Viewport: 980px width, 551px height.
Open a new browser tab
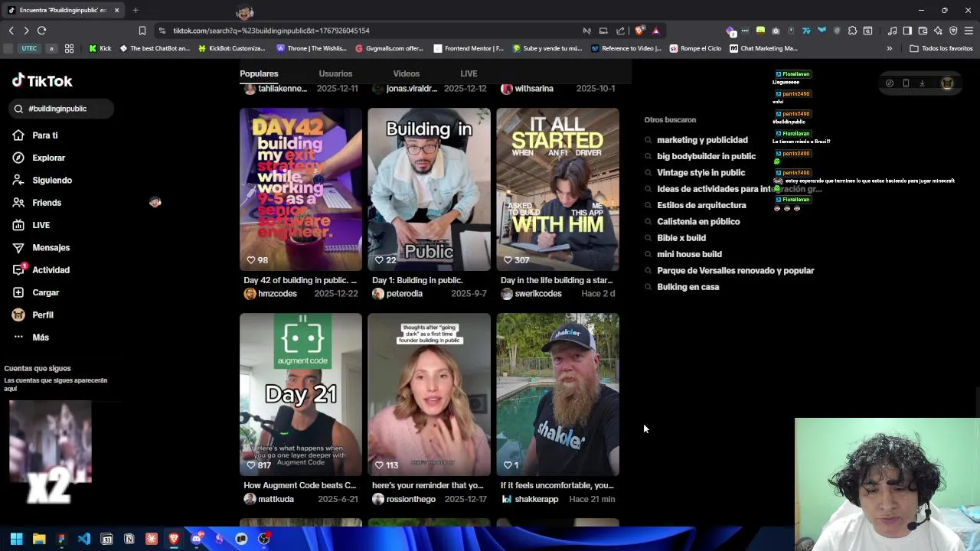point(136,10)
